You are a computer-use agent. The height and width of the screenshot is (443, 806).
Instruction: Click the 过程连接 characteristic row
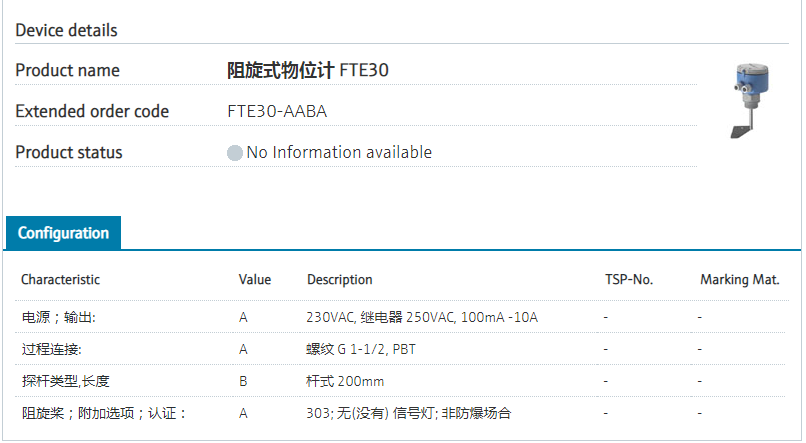pos(51,350)
